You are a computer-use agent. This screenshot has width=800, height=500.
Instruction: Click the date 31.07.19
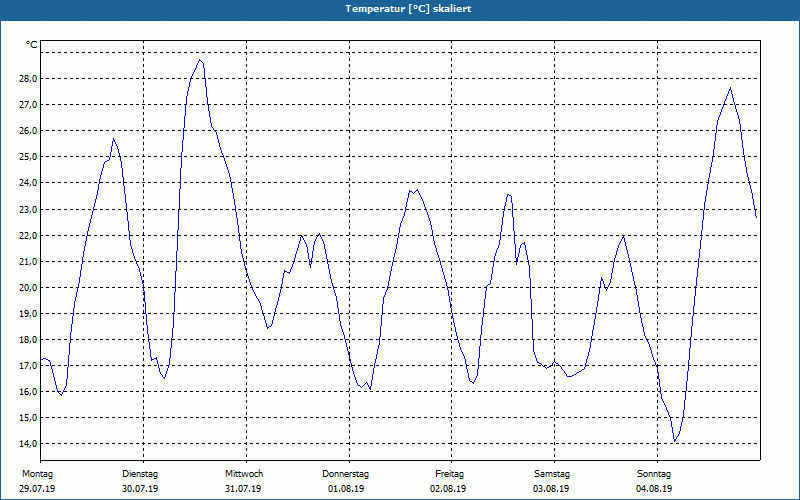click(243, 488)
